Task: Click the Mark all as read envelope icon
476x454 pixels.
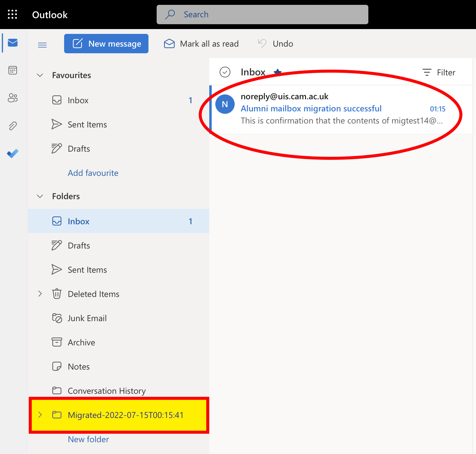Action: (169, 44)
